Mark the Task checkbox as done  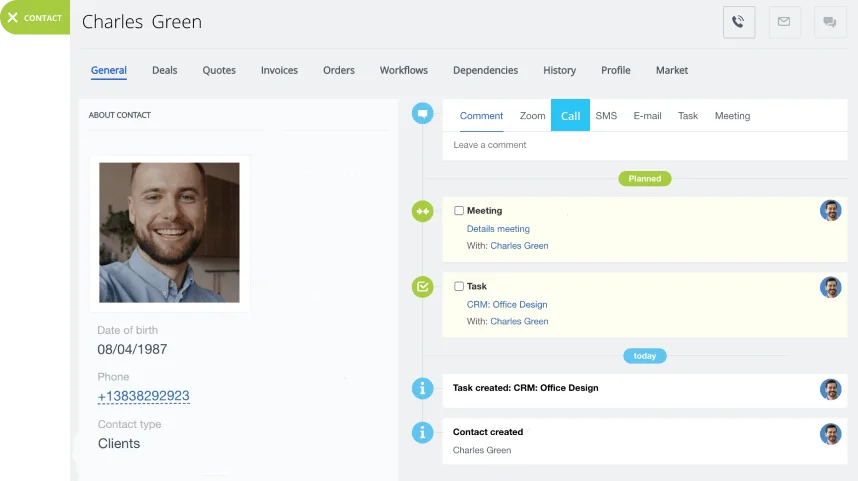[x=459, y=287]
